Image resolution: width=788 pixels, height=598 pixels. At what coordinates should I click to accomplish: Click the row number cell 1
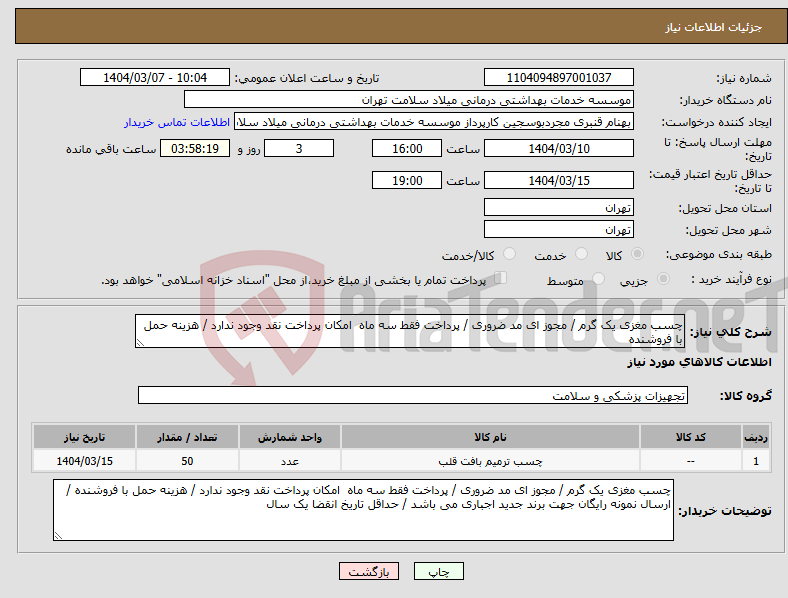756,461
